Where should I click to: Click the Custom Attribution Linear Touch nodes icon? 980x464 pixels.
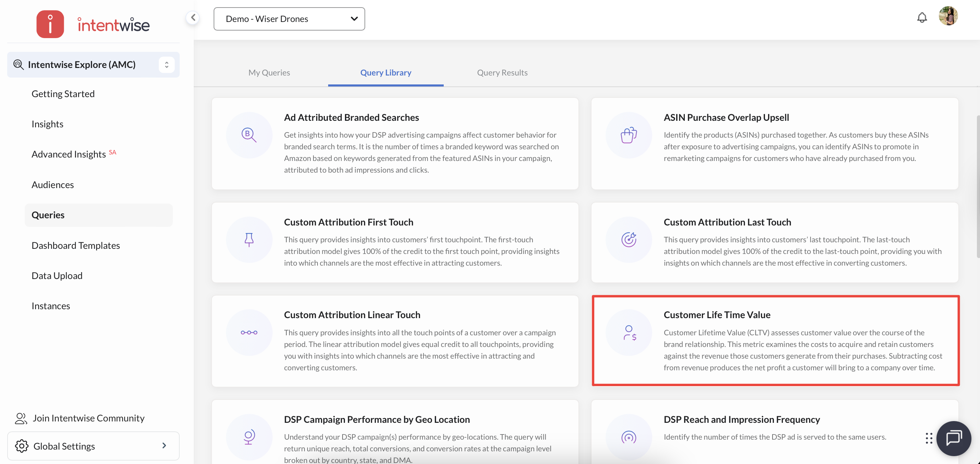coord(249,333)
